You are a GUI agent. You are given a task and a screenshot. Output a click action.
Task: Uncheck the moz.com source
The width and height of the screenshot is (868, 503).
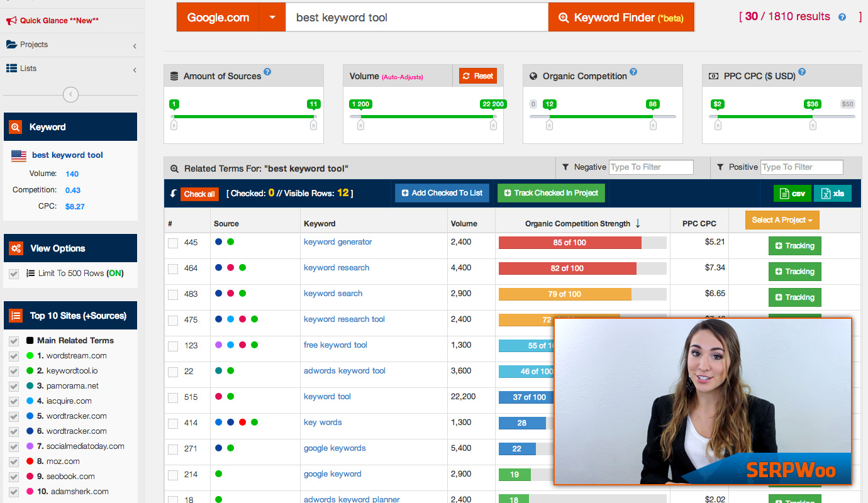tap(14, 462)
